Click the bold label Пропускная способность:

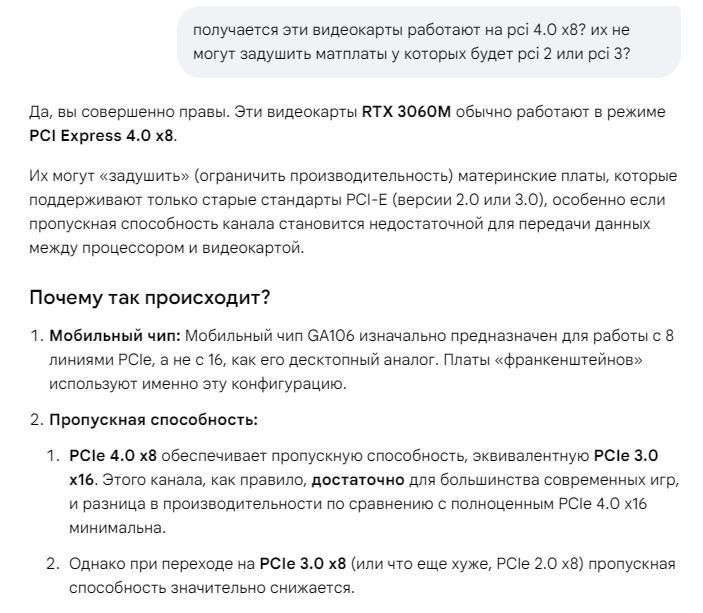(x=153, y=420)
